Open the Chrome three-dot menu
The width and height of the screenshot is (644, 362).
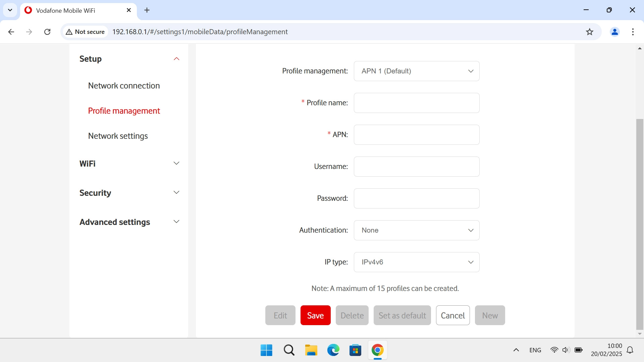tap(633, 32)
